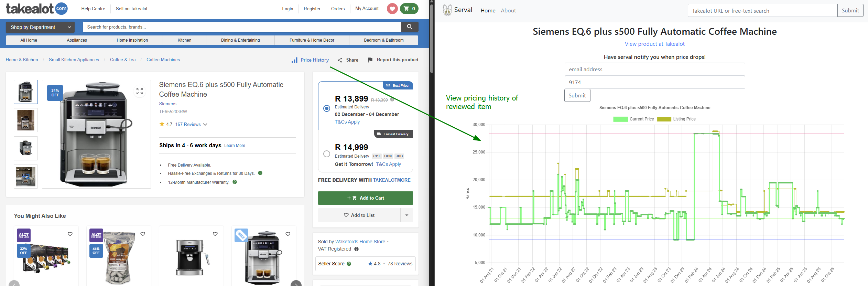
Task: Click the 12-Month Warranty info icon
Action: click(x=235, y=182)
